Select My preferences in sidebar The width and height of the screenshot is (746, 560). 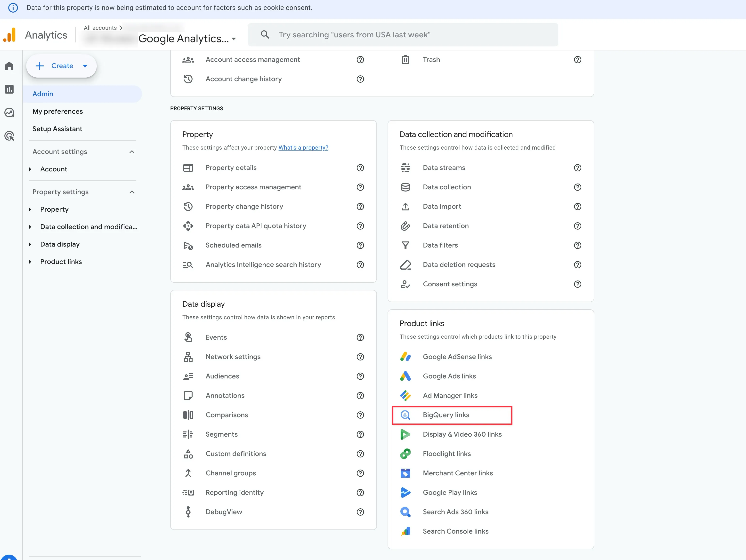[58, 112]
